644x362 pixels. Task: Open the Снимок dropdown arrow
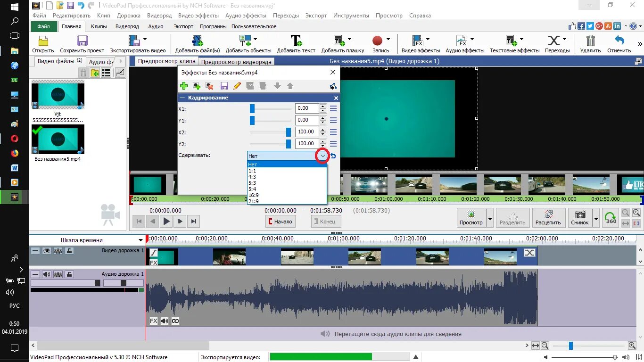click(596, 218)
